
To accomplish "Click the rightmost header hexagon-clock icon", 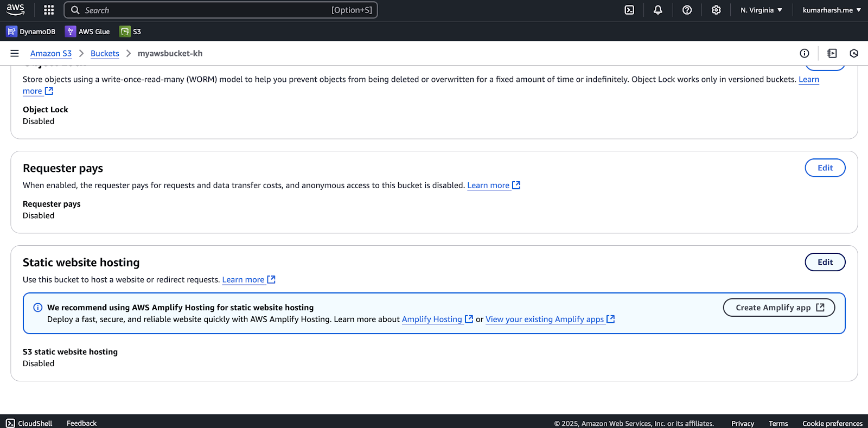I will [854, 53].
